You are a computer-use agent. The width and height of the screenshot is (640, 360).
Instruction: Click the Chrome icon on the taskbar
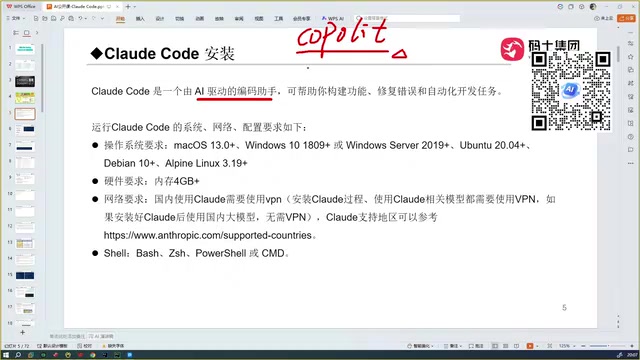[93, 355]
